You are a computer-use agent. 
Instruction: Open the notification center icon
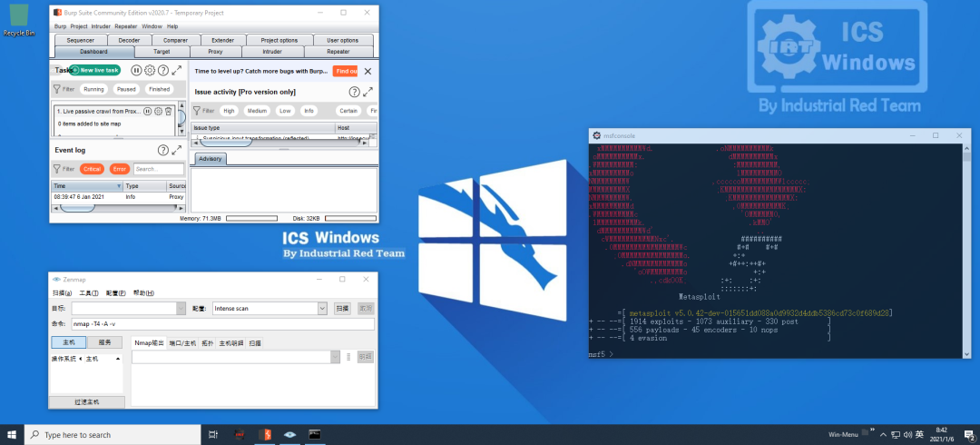tap(969, 434)
